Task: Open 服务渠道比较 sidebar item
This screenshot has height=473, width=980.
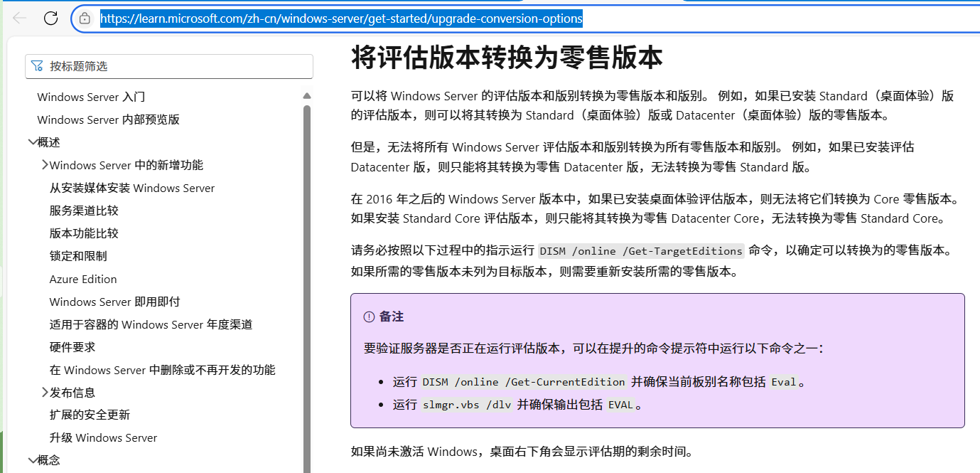Action: tap(84, 211)
